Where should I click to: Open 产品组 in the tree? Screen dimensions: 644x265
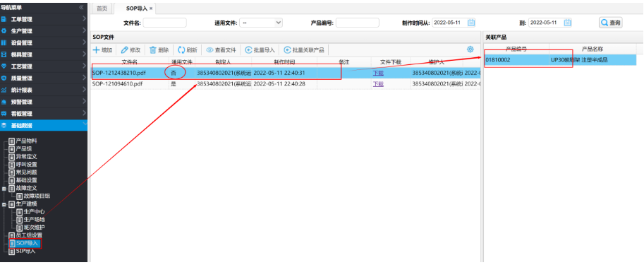tap(24, 148)
